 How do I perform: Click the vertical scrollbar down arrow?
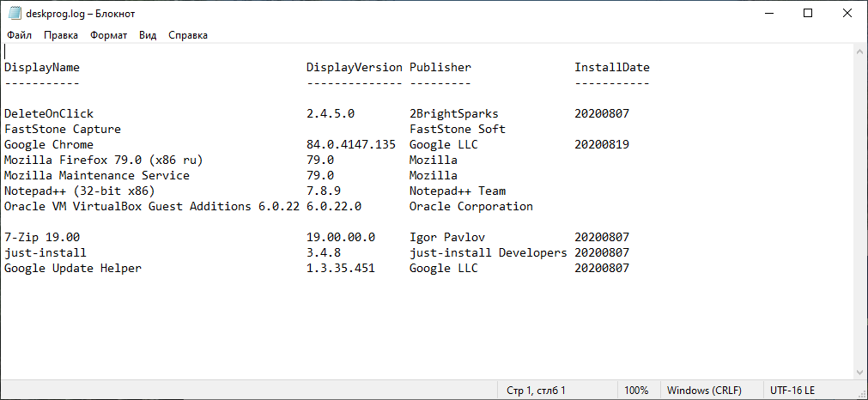pos(860,373)
